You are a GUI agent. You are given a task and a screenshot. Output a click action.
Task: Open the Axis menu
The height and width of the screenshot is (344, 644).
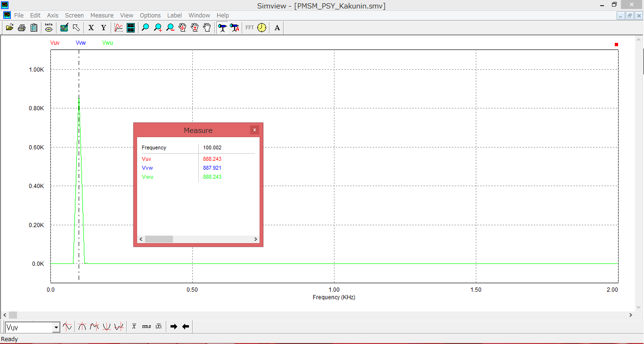click(53, 16)
